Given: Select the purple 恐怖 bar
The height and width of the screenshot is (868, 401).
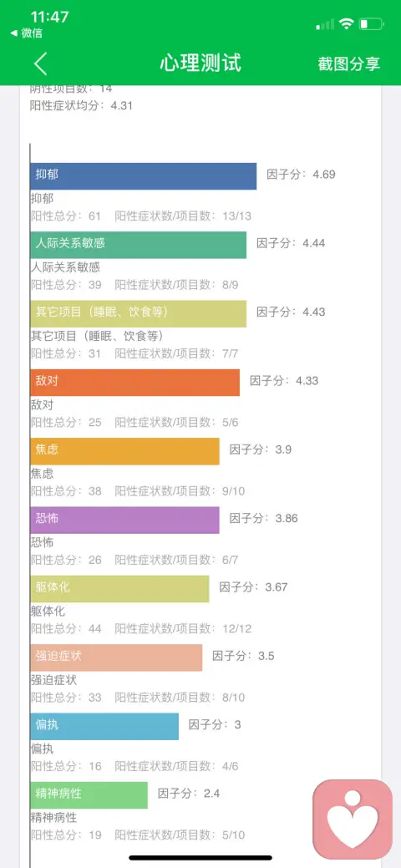Looking at the screenshot, I should point(124,520).
